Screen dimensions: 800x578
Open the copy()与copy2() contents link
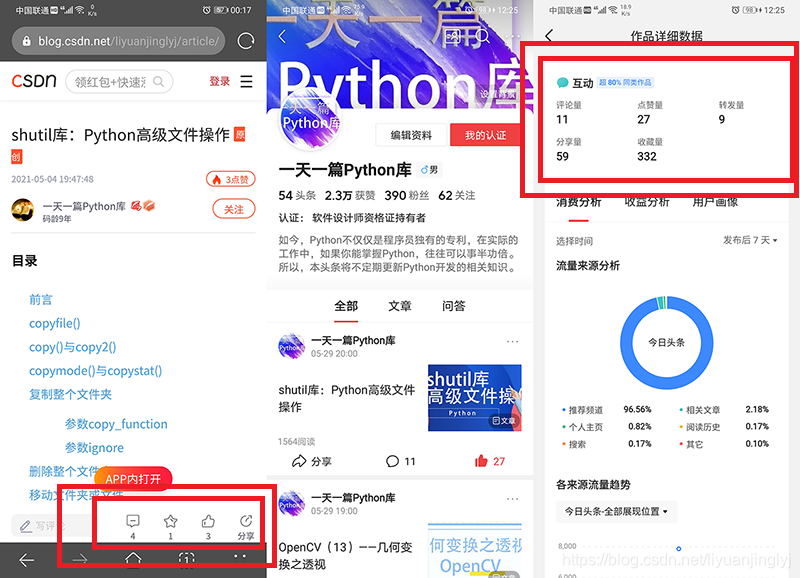click(72, 347)
